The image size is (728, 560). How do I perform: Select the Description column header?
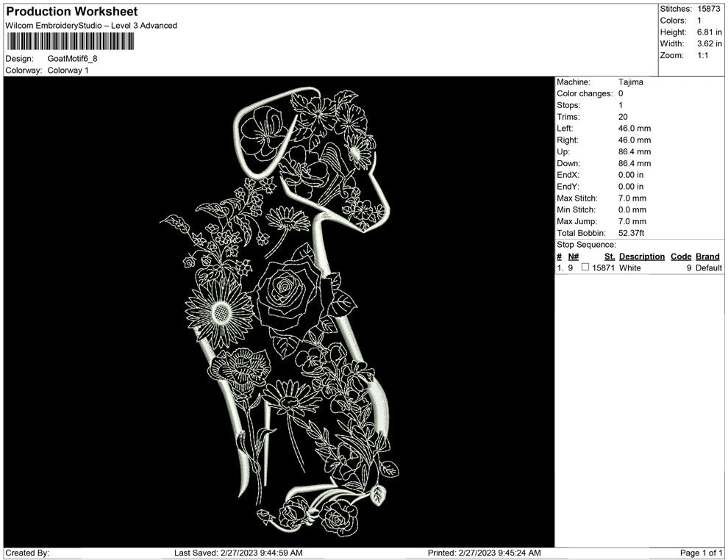[641, 256]
